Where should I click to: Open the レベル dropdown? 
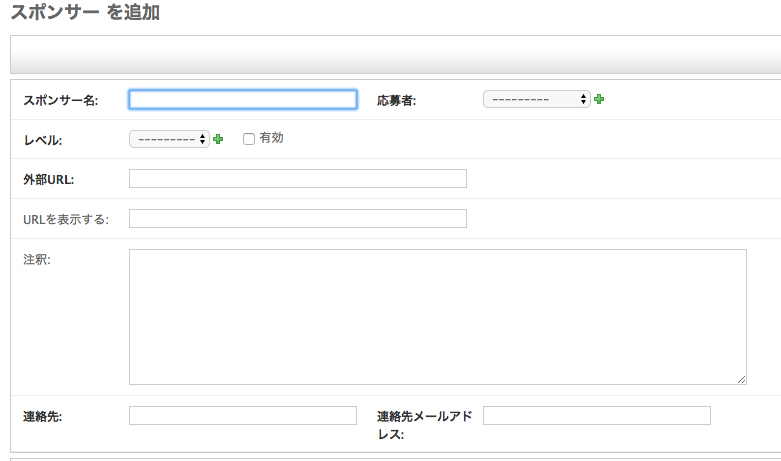coord(169,139)
